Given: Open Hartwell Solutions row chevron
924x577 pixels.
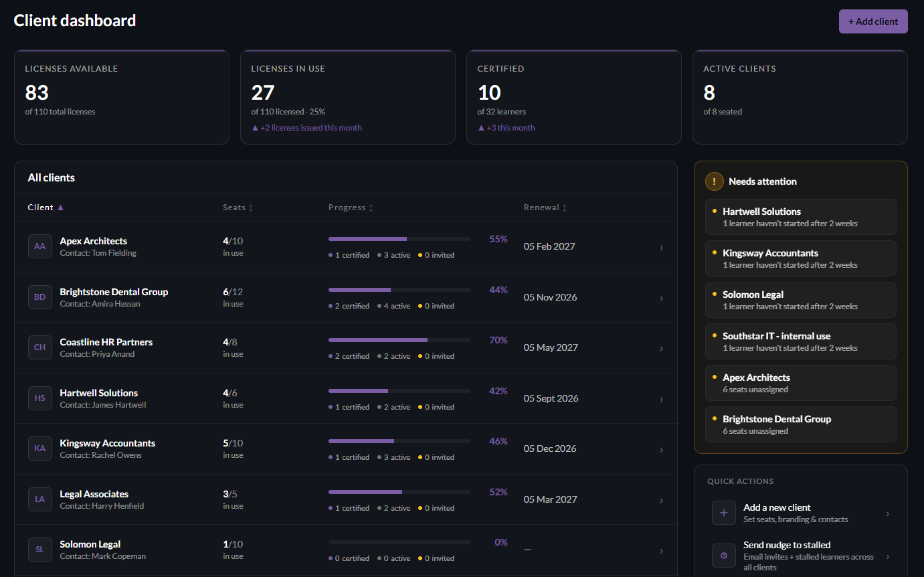Looking at the screenshot, I should pyautogui.click(x=661, y=400).
